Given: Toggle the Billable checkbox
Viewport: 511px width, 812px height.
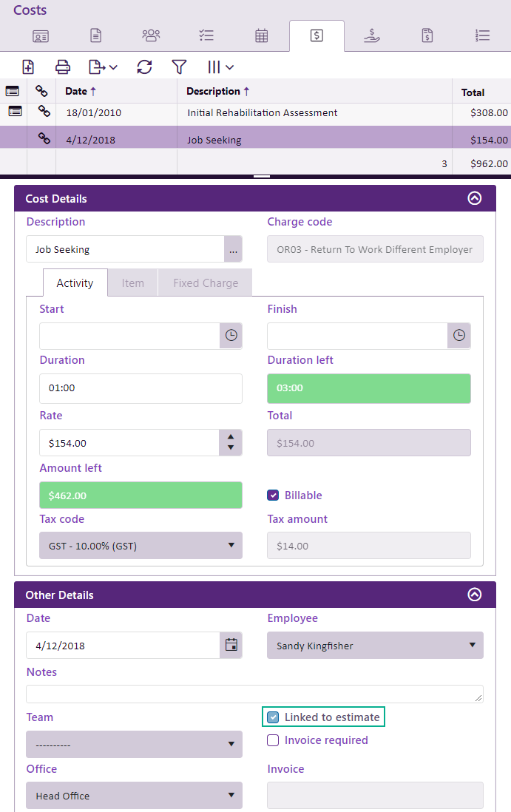Looking at the screenshot, I should coord(273,495).
